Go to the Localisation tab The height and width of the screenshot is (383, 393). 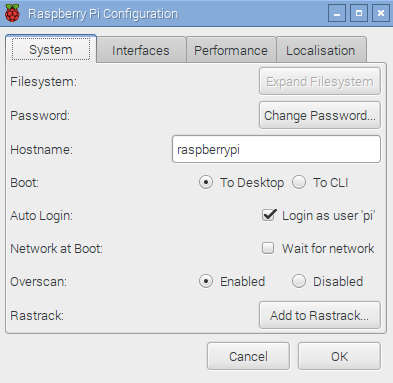click(321, 50)
